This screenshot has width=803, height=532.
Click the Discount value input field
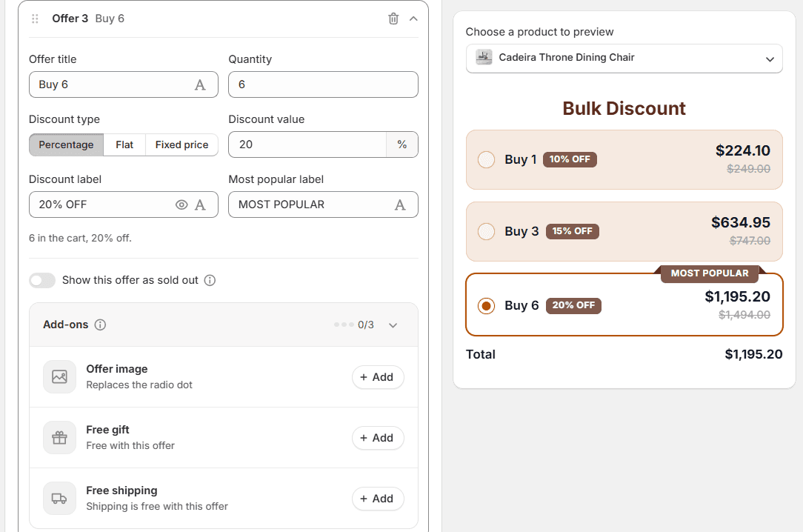click(x=307, y=144)
